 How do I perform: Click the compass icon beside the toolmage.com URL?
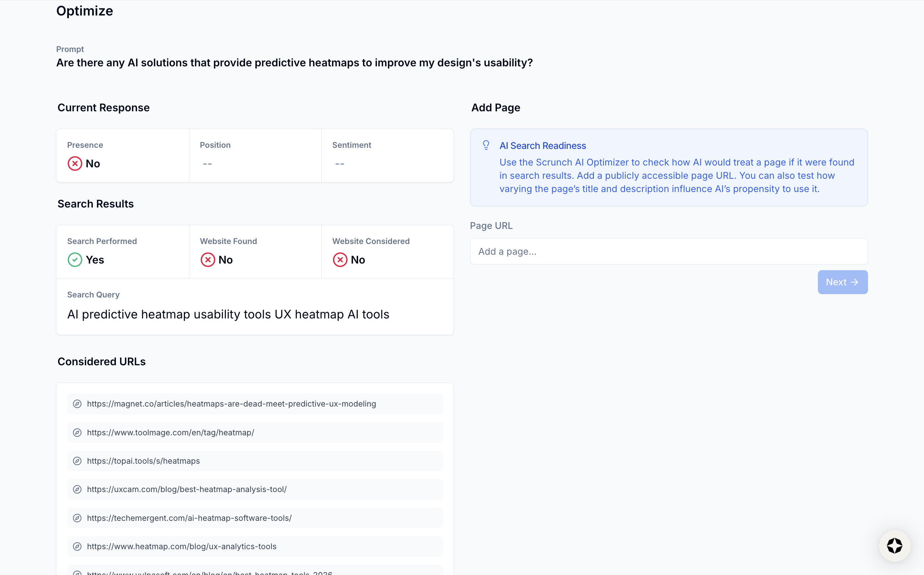77,432
